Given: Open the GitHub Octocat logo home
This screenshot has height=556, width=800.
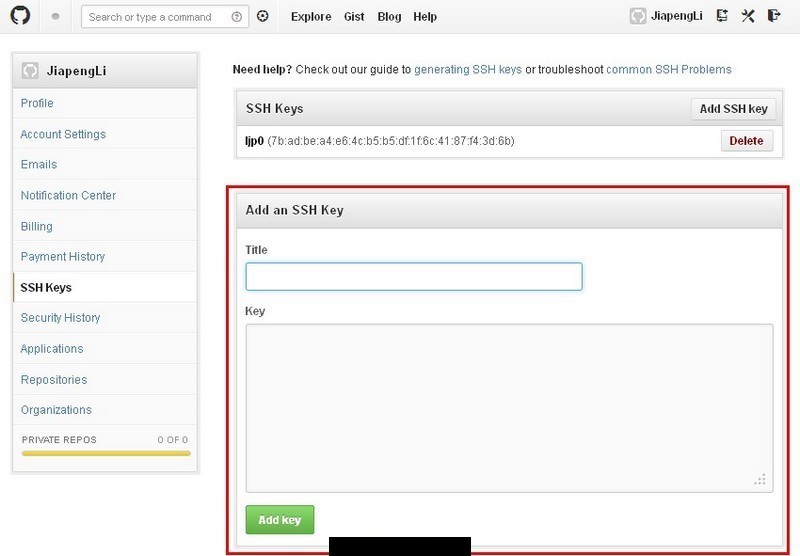Looking at the screenshot, I should (20, 15).
